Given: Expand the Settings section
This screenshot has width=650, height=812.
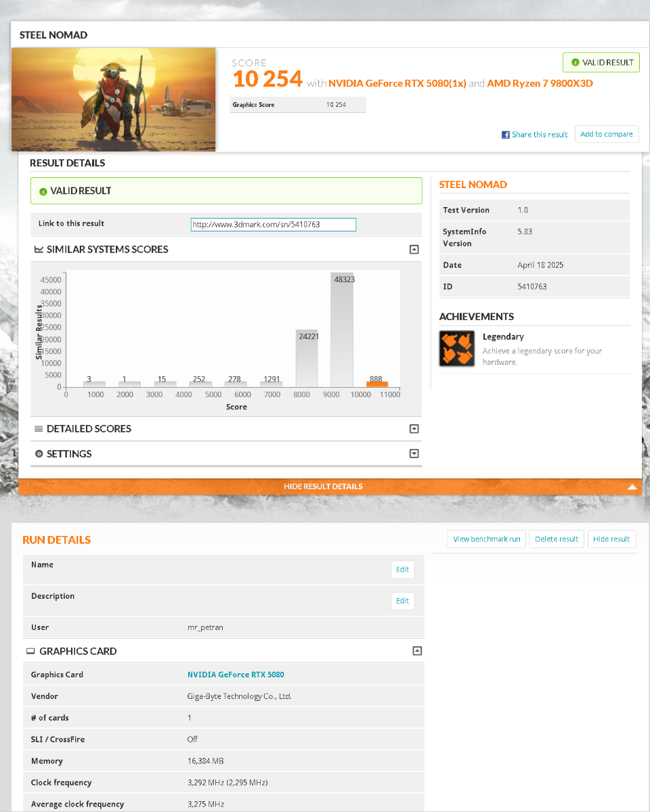Looking at the screenshot, I should pos(414,454).
